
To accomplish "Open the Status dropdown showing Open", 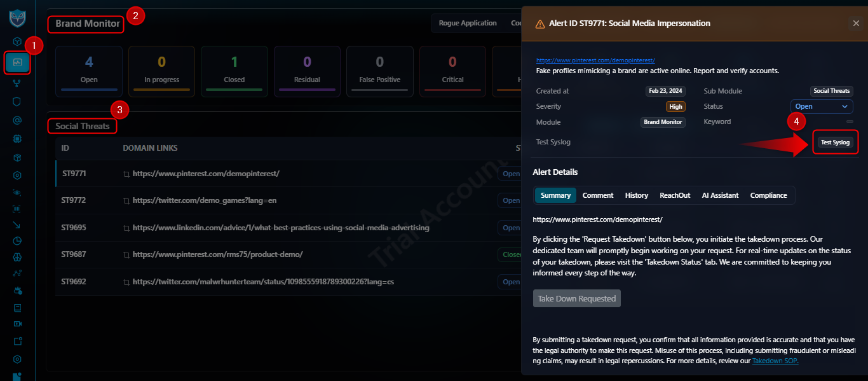I will (822, 106).
